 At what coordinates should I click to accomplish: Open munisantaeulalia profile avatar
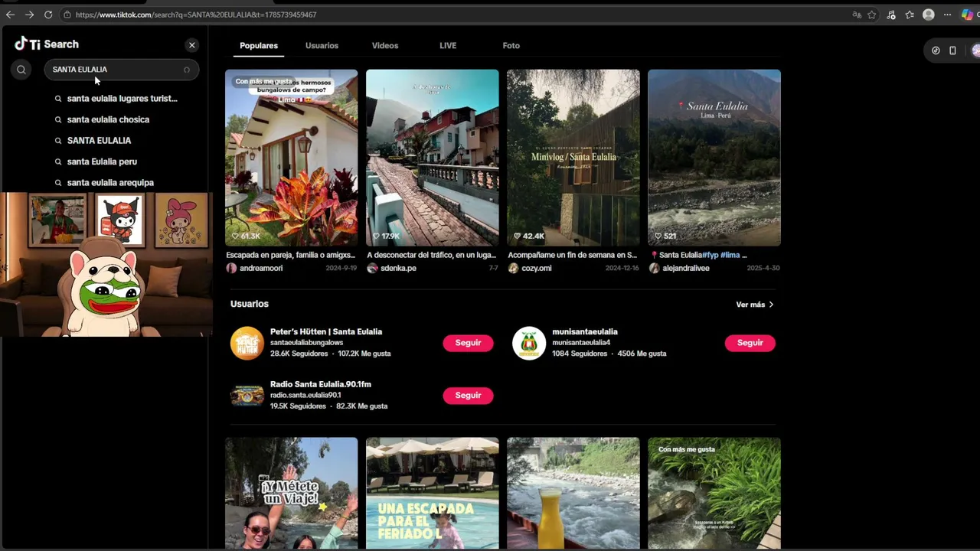pyautogui.click(x=529, y=344)
